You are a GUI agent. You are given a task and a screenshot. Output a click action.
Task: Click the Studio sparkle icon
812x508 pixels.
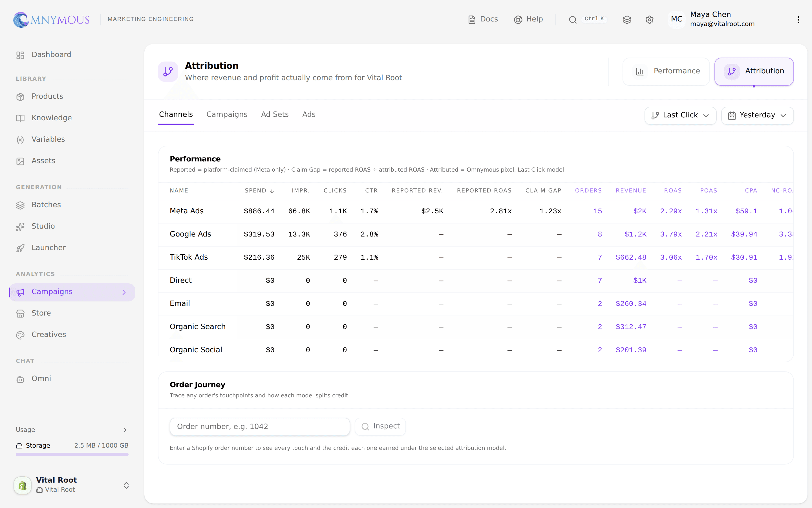click(21, 227)
